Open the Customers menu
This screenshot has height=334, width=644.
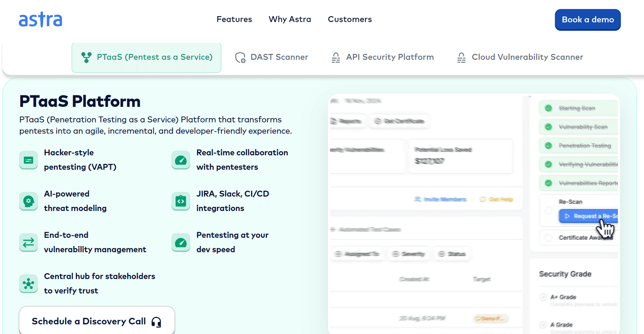pyautogui.click(x=350, y=19)
